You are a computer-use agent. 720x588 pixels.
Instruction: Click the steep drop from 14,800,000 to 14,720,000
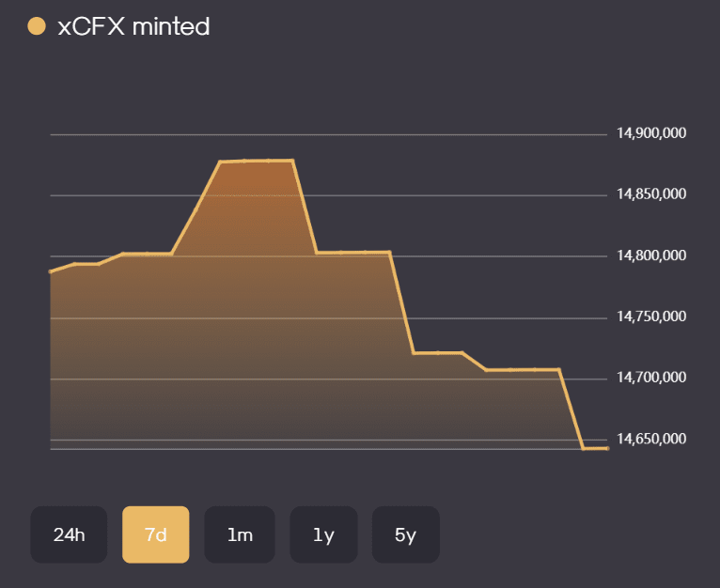coord(401,302)
